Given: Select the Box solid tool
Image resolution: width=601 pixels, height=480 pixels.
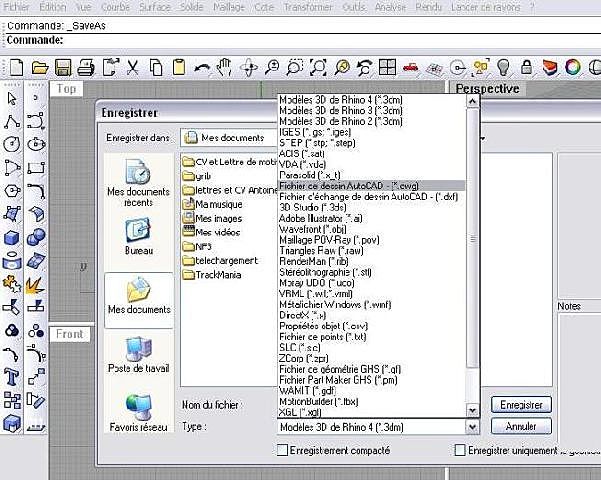Looking at the screenshot, I should (x=11, y=238).
